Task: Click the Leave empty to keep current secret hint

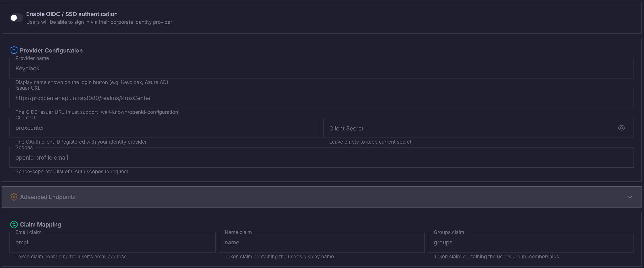Action: [370, 142]
